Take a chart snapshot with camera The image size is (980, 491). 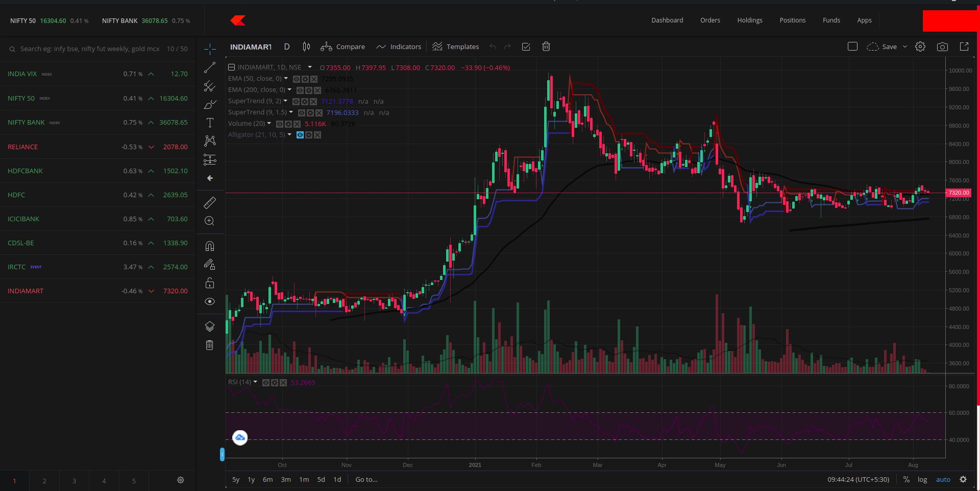click(x=942, y=46)
